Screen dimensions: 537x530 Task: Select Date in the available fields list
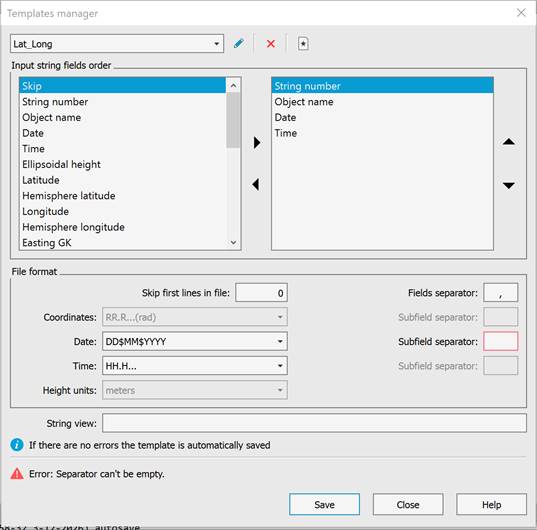coord(123,133)
